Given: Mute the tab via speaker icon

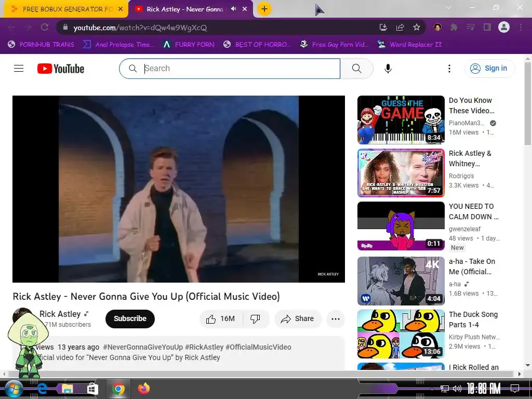Looking at the screenshot, I should point(233,9).
